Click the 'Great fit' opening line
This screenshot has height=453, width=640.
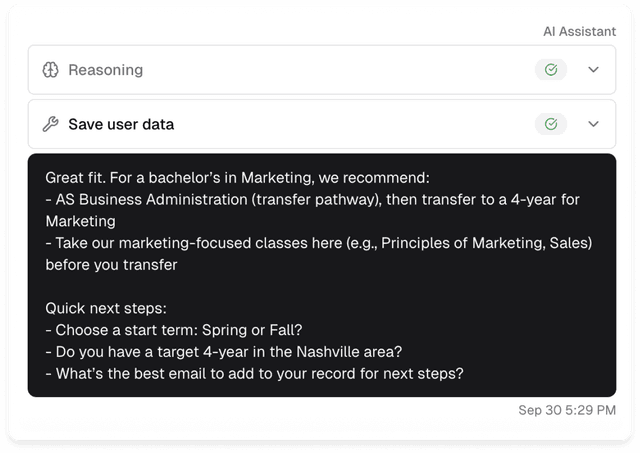[x=237, y=178]
